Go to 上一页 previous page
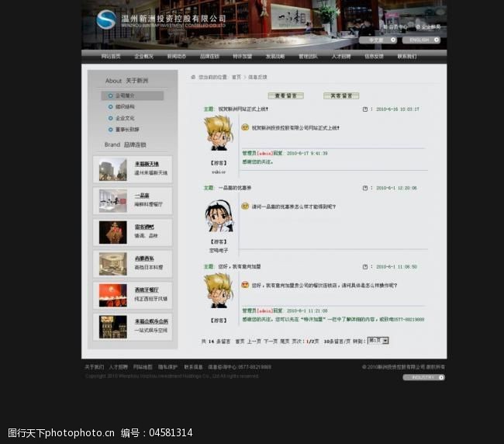This screenshot has width=504, height=444. (x=254, y=342)
